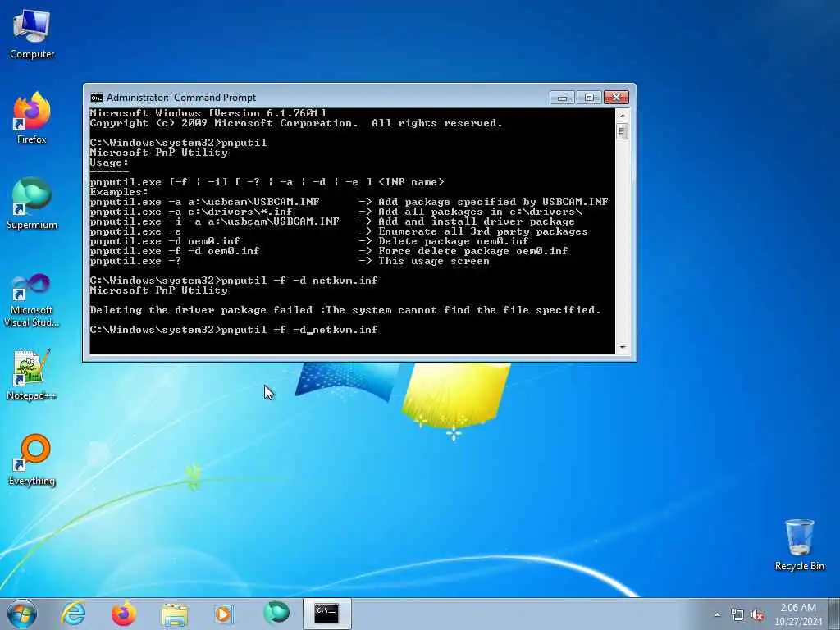Image resolution: width=840 pixels, height=630 pixels.
Task: Launch Firefox from the desktop shortcut
Action: click(x=32, y=118)
